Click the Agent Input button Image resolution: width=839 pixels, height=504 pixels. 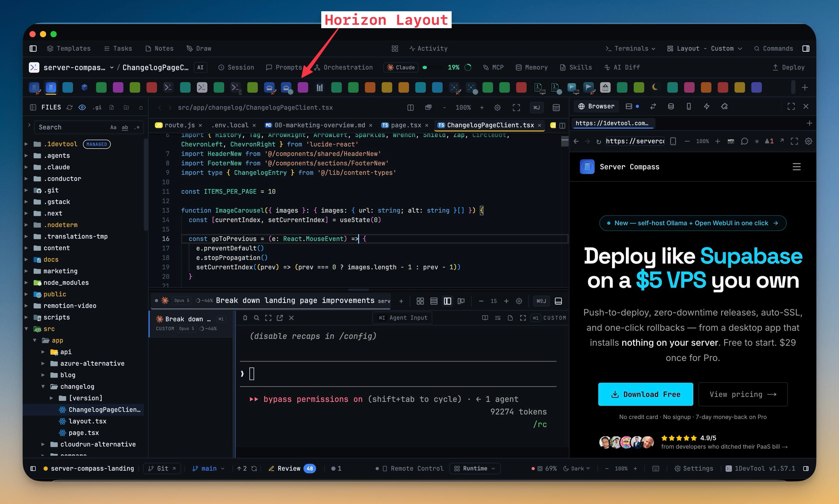point(402,318)
